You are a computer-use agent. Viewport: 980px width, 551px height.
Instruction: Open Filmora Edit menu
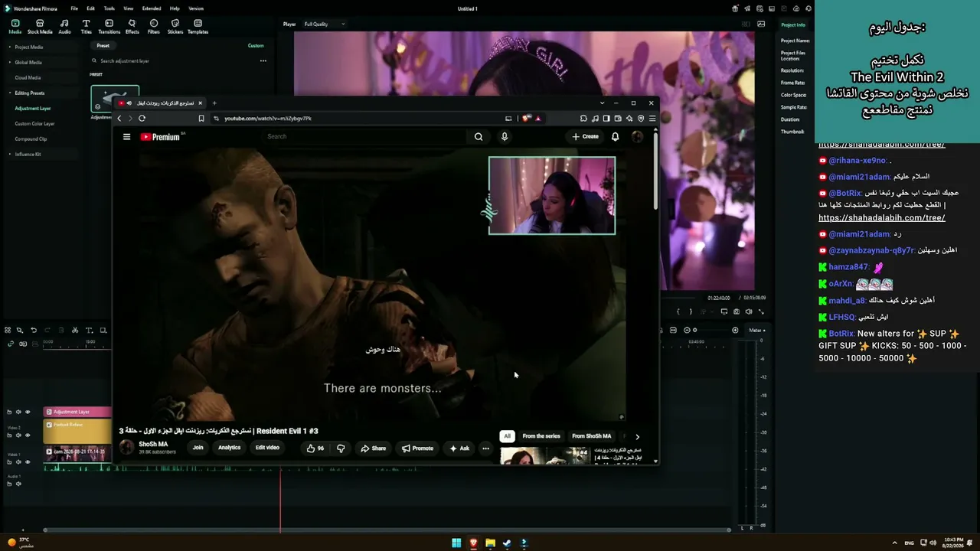coord(90,8)
